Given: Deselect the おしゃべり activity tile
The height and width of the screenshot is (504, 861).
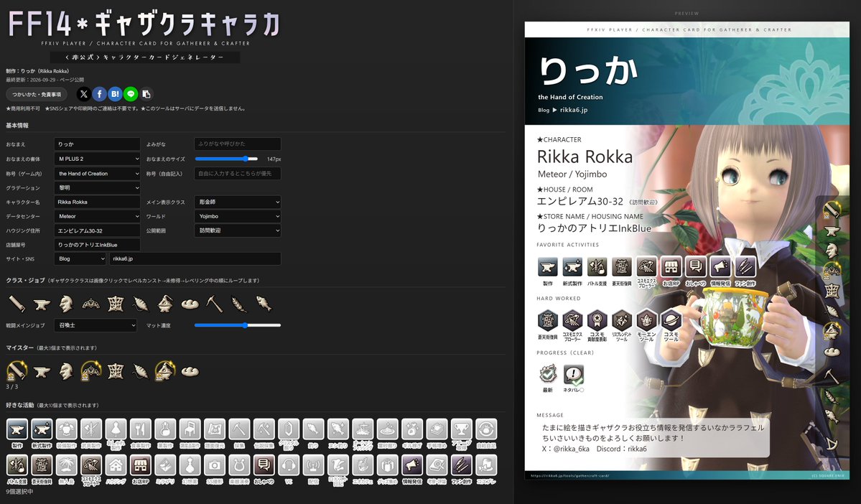Looking at the screenshot, I should coord(264,470).
